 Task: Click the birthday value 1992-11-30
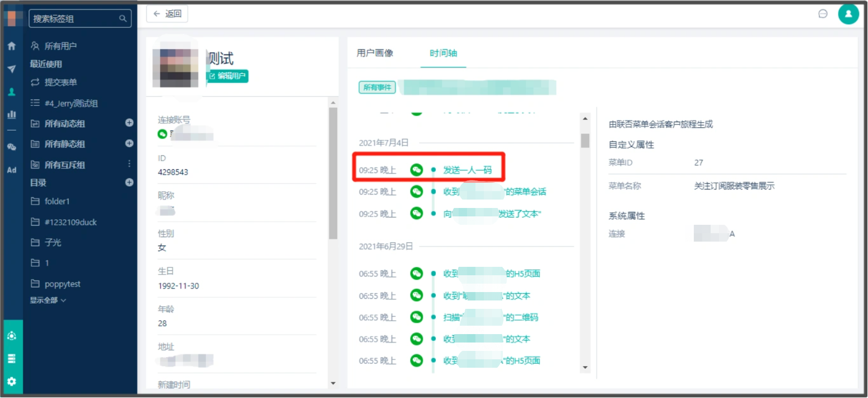178,286
